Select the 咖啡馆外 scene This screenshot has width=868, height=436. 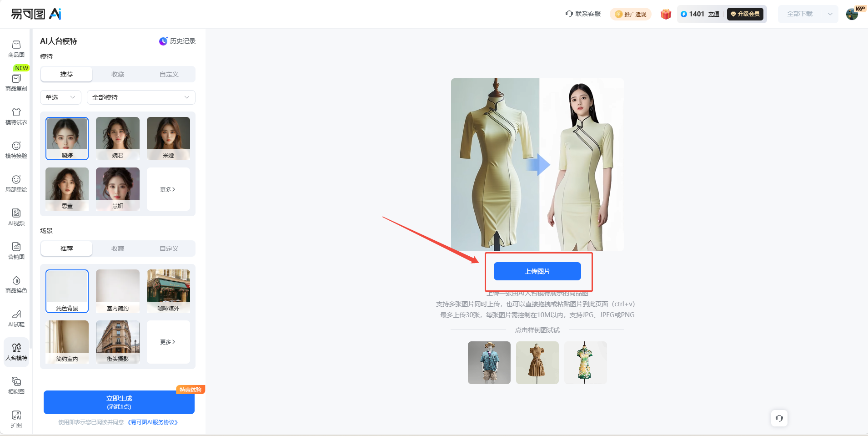pyautogui.click(x=168, y=291)
